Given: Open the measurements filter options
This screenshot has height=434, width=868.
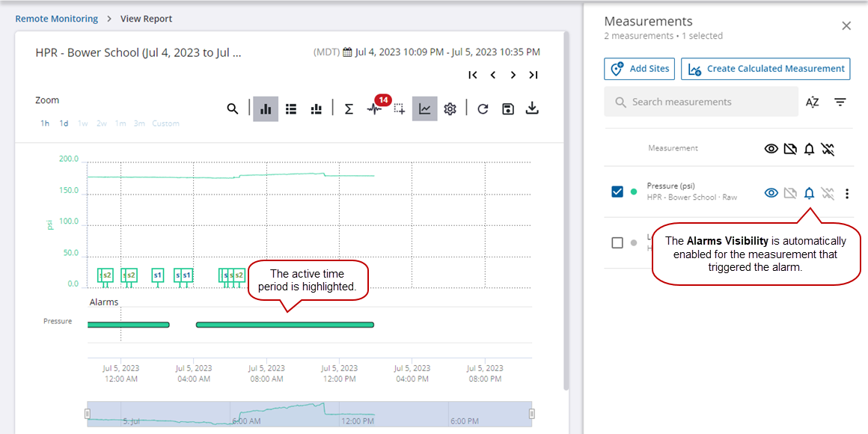Looking at the screenshot, I should click(840, 103).
